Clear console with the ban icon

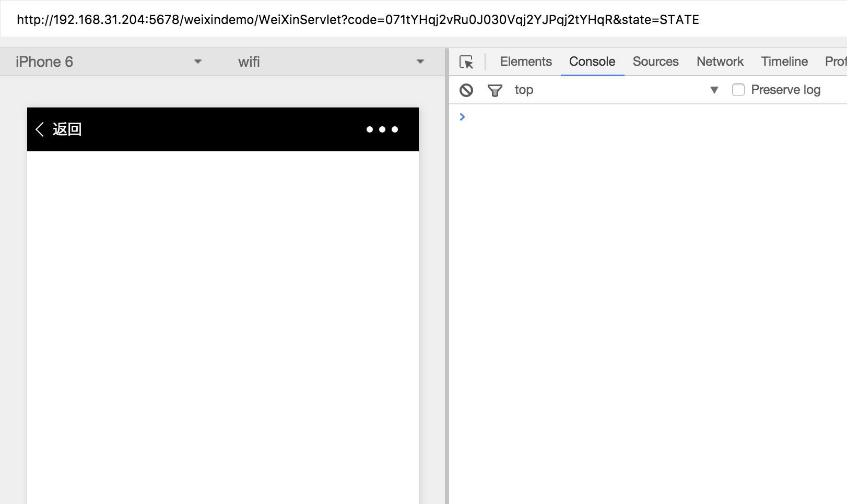(466, 90)
